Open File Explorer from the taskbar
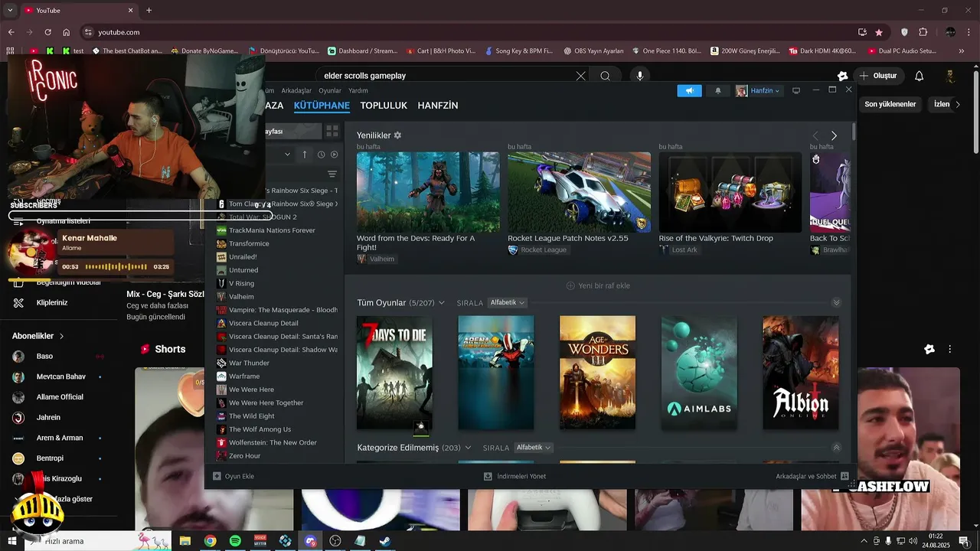 click(x=185, y=541)
